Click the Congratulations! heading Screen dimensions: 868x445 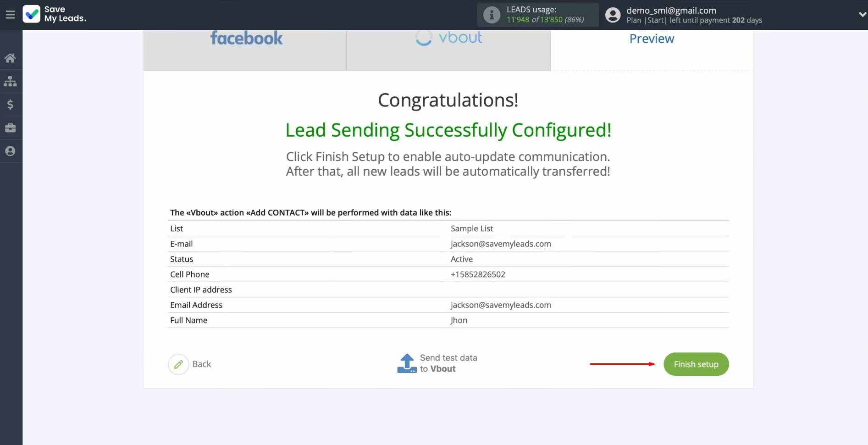448,100
